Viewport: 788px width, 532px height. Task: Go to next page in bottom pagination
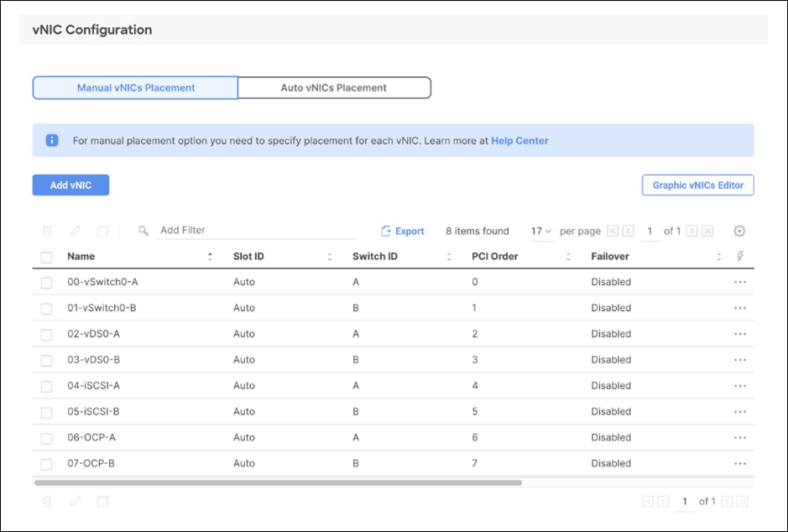point(727,501)
